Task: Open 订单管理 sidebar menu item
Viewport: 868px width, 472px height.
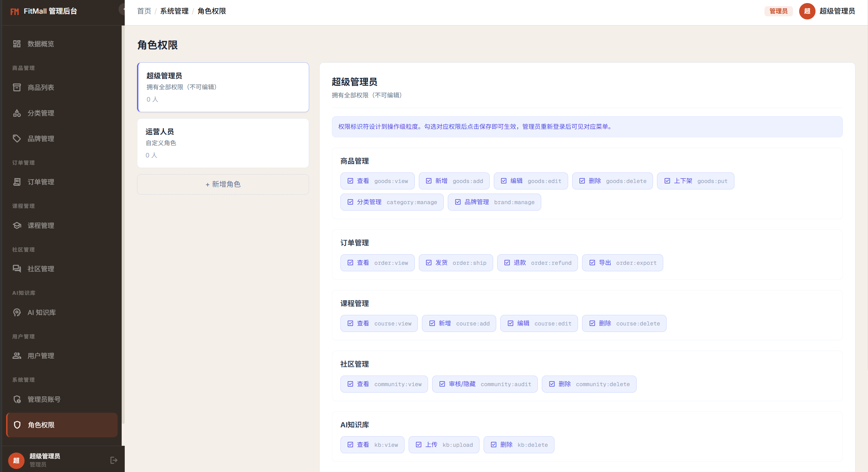Action: point(62,182)
